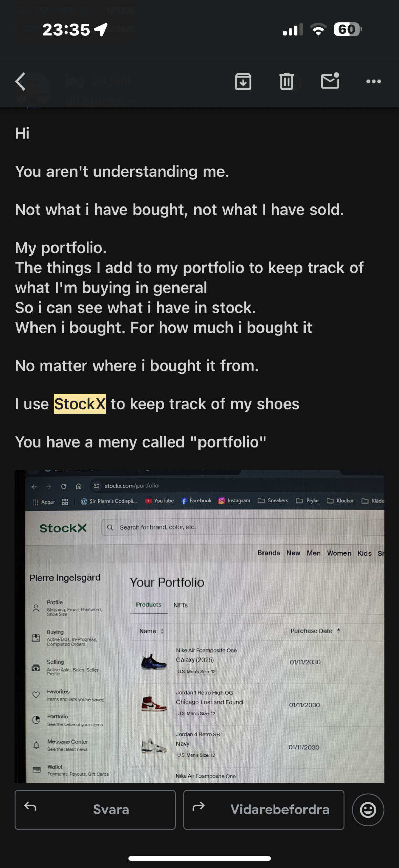Tap the Favorites heart icon in sidebar
Screen dimensions: 399x868
[x=36, y=695]
